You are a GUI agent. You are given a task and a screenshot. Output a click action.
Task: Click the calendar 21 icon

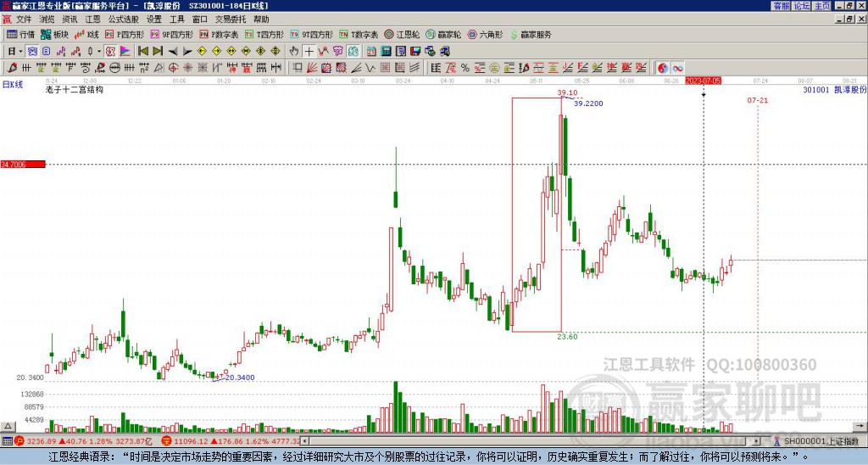371,52
